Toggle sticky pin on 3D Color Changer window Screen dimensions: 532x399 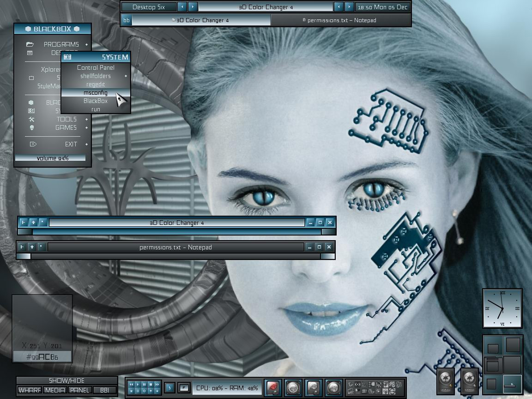pos(24,222)
